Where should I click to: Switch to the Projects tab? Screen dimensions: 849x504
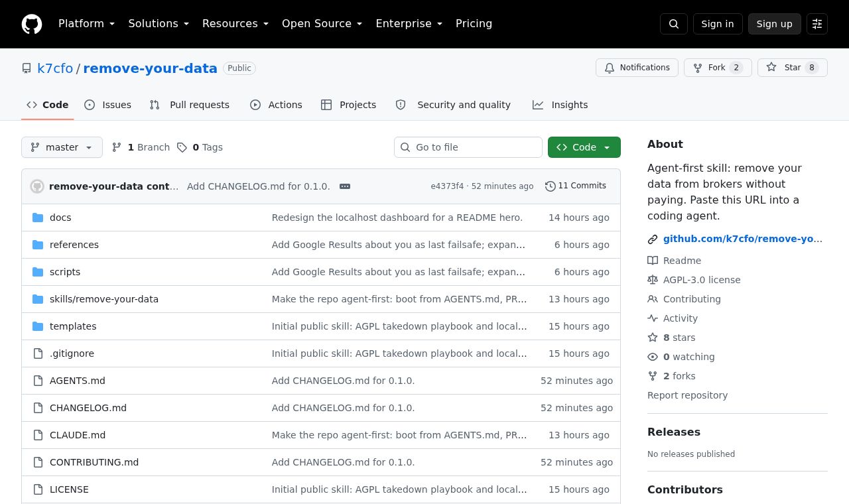point(348,105)
